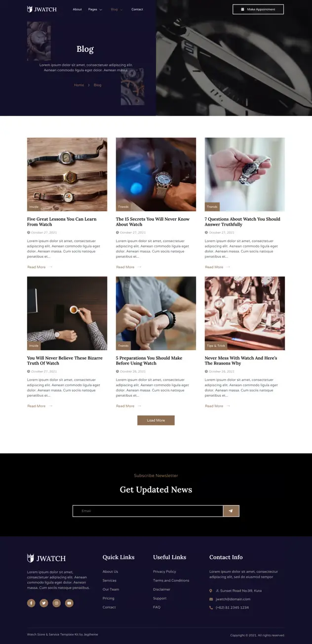Open the Tips & Trick watch display thumbnail
Screen dimensions: 312x644
pyautogui.click(x=245, y=313)
